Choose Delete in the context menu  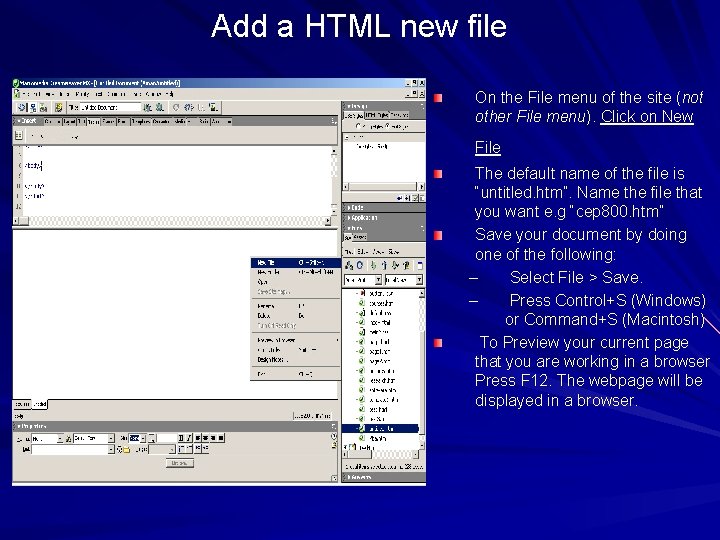[295, 315]
